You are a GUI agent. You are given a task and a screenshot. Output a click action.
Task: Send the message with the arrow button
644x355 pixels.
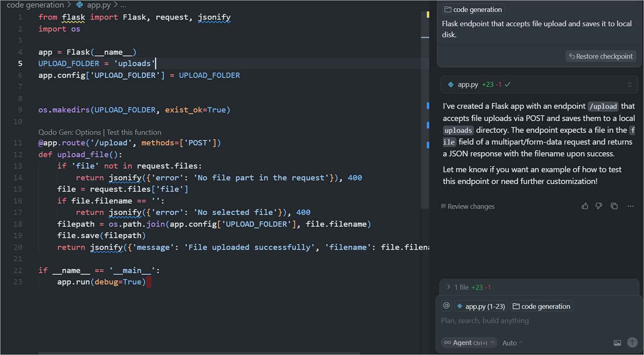click(632, 342)
